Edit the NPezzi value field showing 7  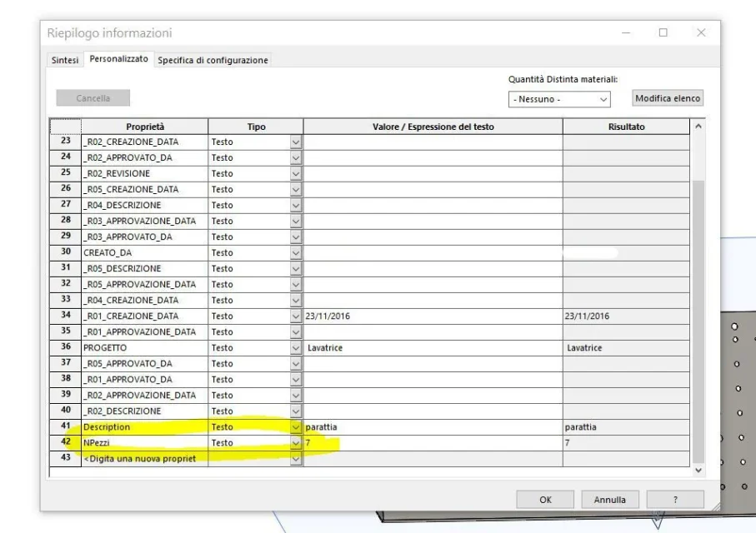tap(432, 443)
